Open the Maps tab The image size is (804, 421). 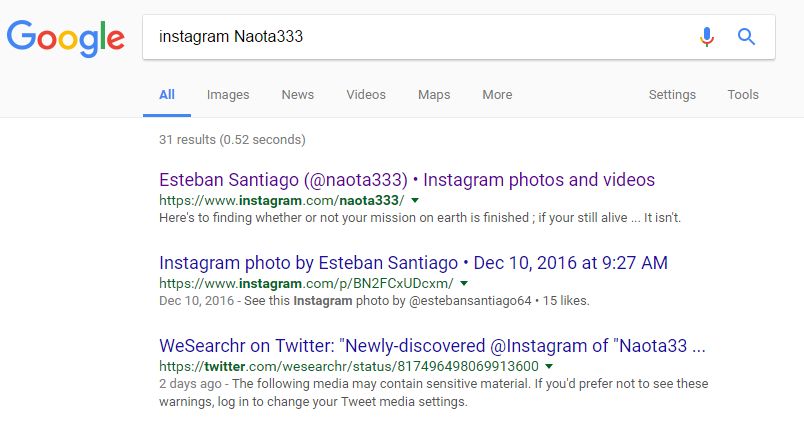click(x=434, y=95)
